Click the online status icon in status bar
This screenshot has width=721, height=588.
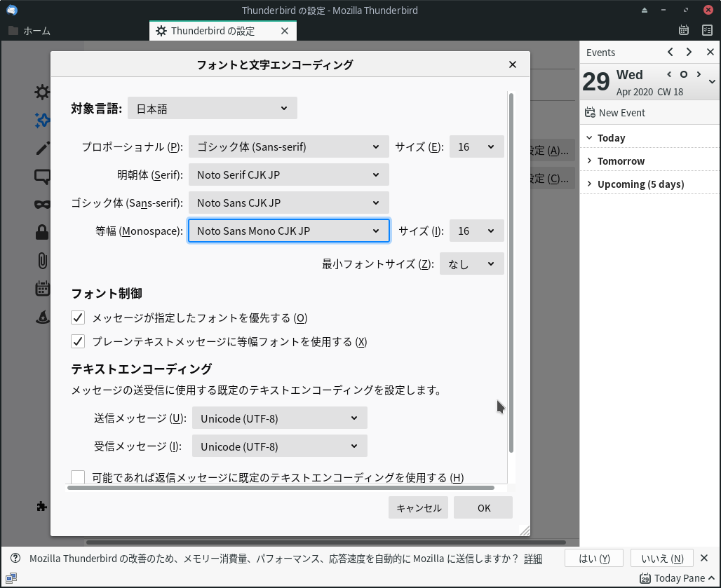[11, 578]
